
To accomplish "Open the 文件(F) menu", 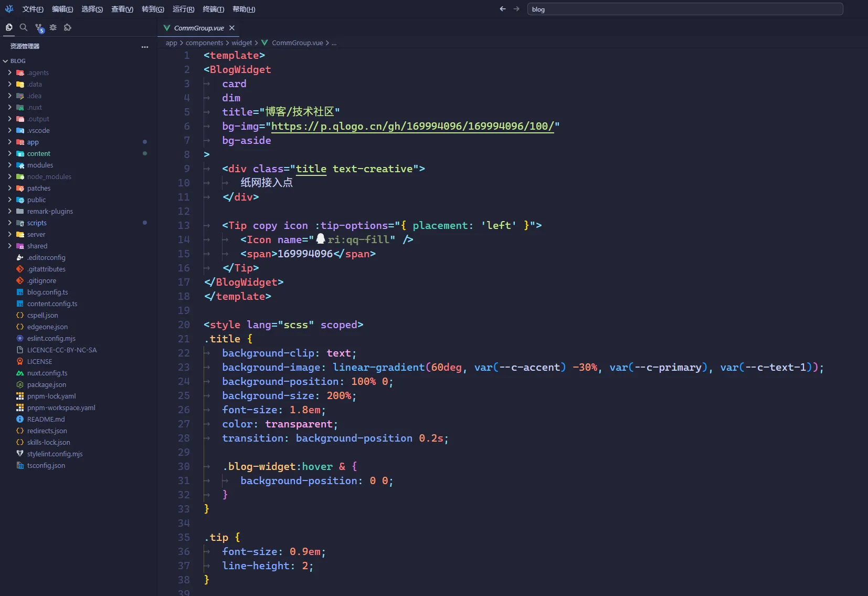I will (x=33, y=9).
